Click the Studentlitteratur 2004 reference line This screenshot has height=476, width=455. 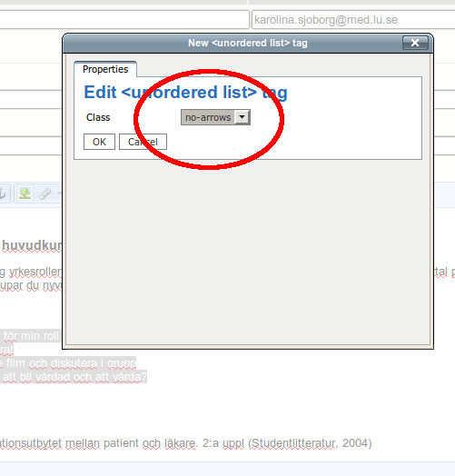186,443
